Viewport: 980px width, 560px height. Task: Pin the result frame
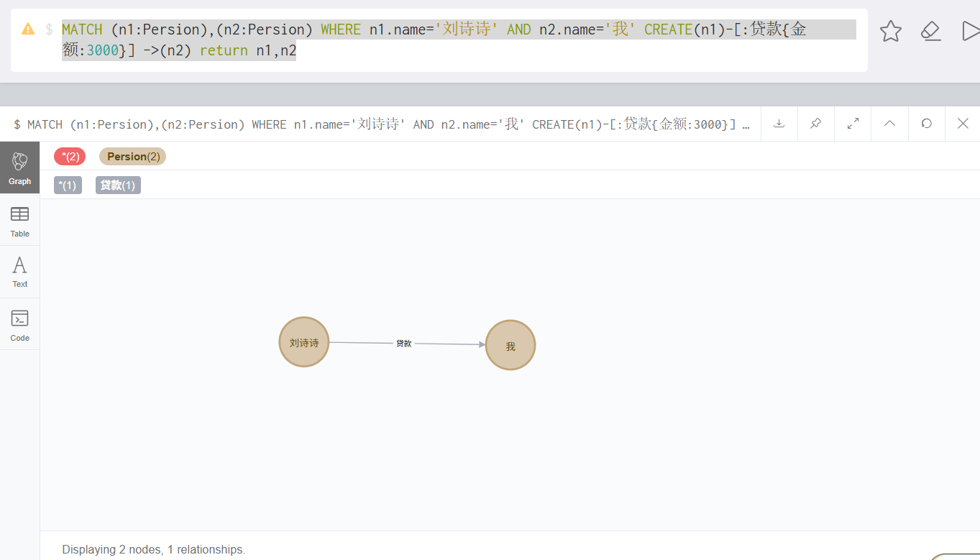coord(815,124)
